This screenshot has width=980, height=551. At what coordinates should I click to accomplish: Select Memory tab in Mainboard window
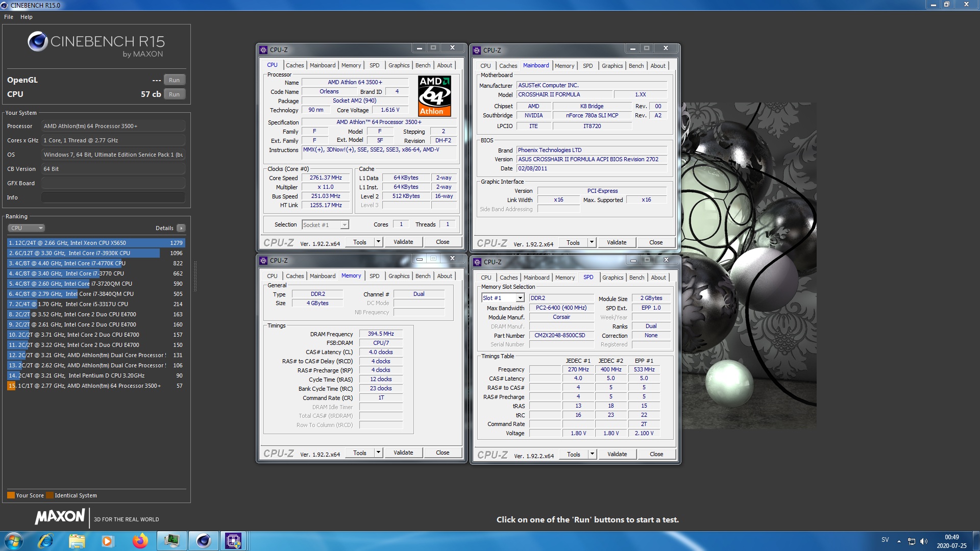click(565, 66)
